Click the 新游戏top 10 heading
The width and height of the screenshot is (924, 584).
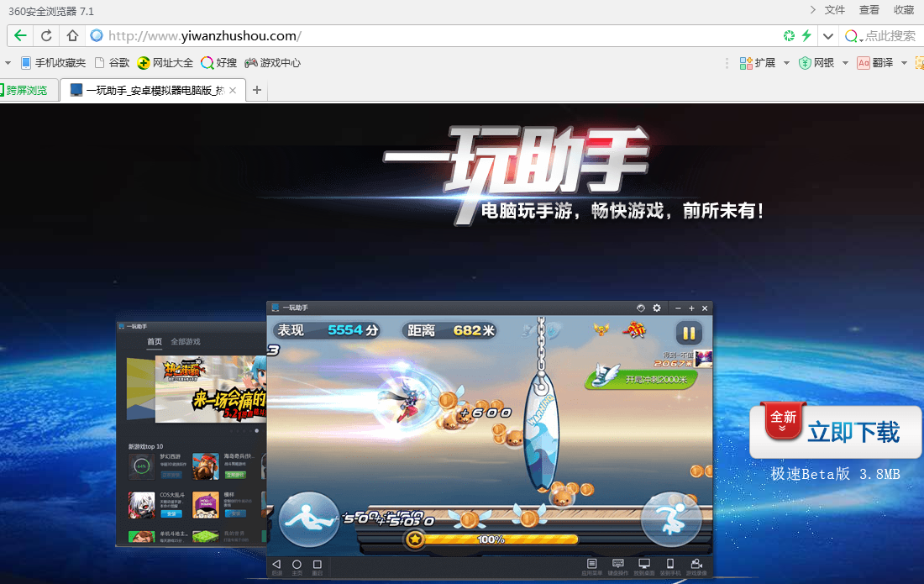(x=145, y=446)
